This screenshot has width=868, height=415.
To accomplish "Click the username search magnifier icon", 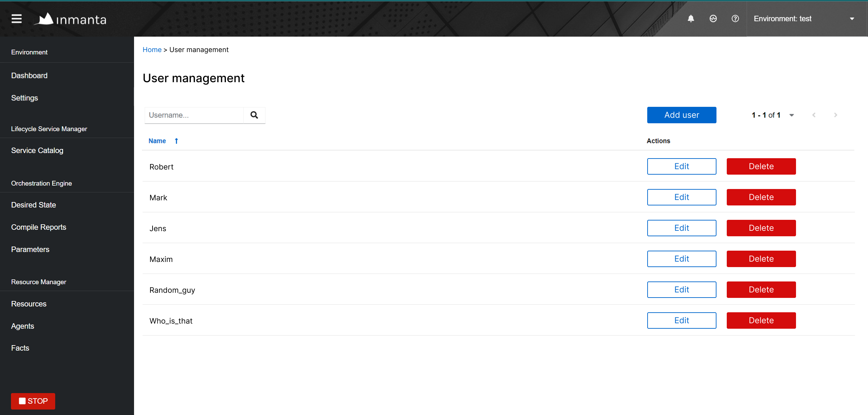I will pos(254,115).
